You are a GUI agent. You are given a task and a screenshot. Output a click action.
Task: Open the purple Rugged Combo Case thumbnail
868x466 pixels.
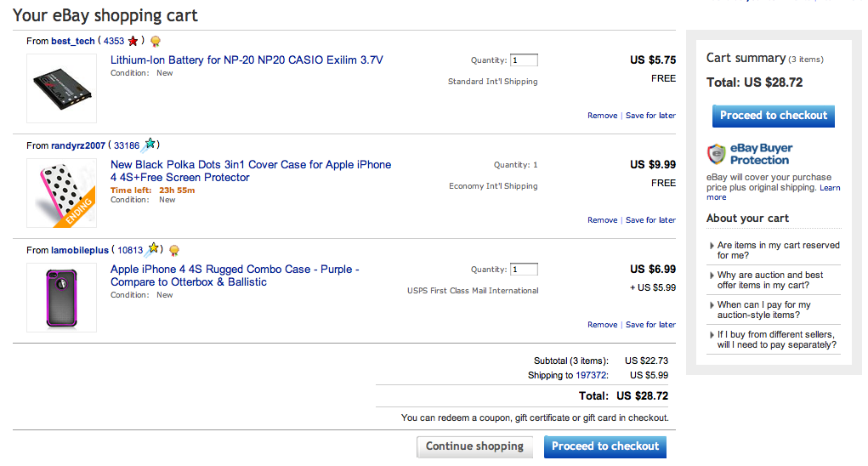pyautogui.click(x=61, y=298)
